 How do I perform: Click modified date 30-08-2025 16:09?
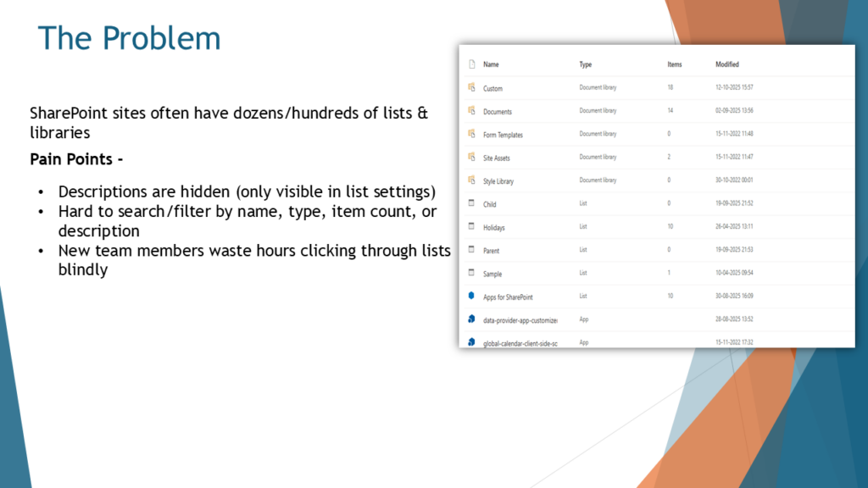coord(734,296)
